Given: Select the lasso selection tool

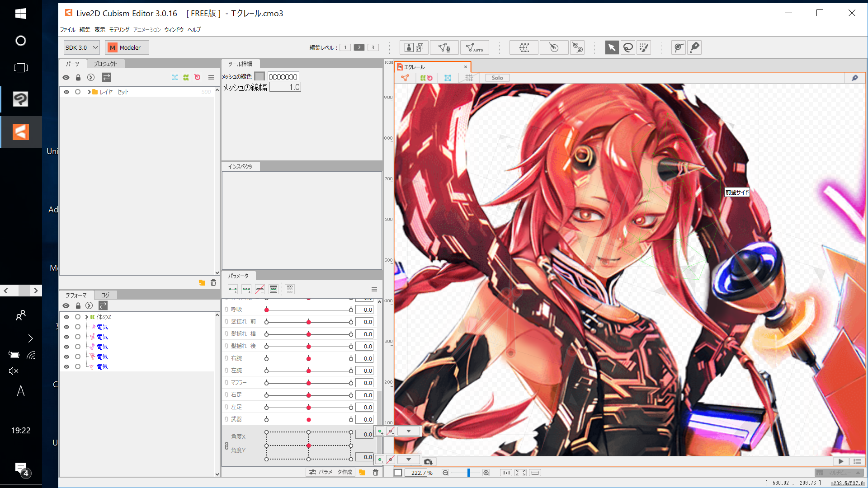Looking at the screenshot, I should click(x=628, y=47).
